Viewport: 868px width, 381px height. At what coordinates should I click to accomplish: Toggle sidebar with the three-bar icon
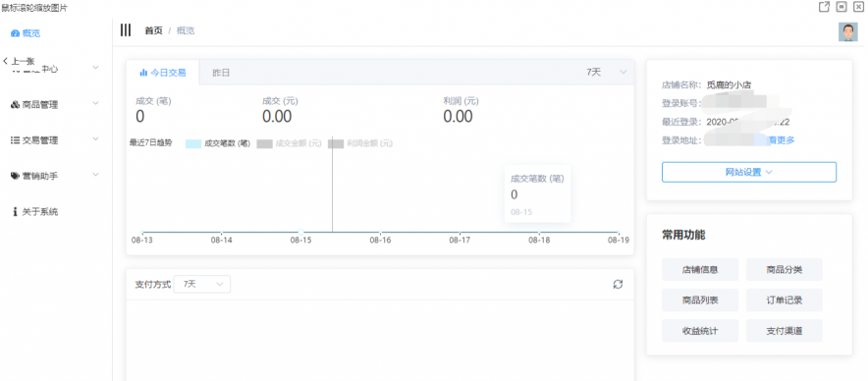126,29
